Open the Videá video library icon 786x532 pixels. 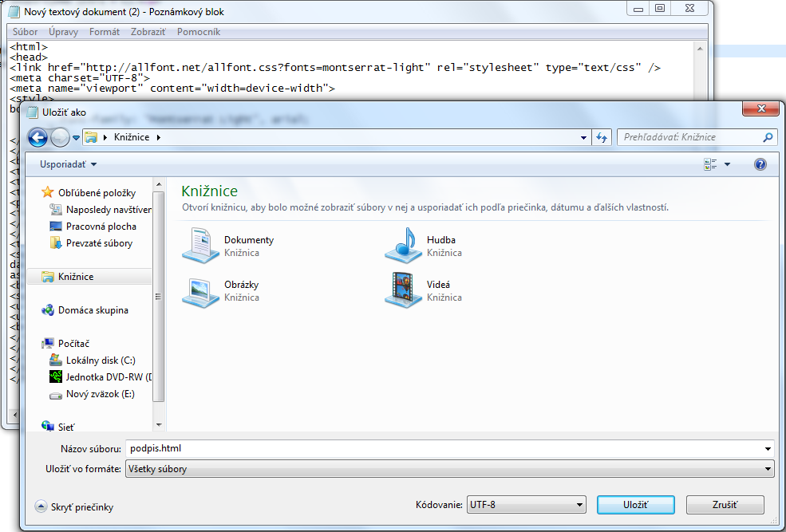(x=404, y=290)
